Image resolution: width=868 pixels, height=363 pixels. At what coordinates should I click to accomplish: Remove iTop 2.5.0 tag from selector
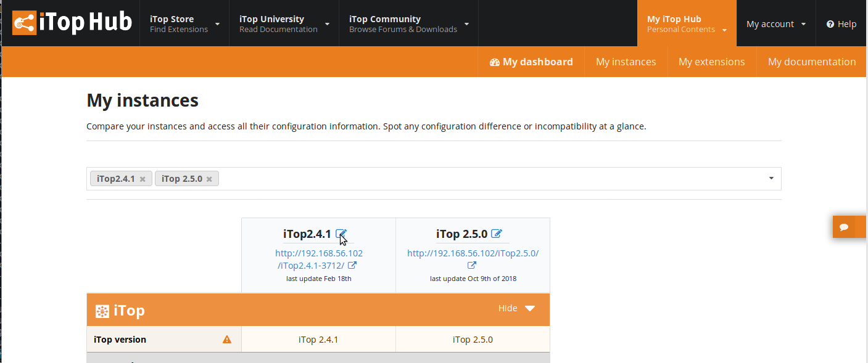click(x=209, y=179)
